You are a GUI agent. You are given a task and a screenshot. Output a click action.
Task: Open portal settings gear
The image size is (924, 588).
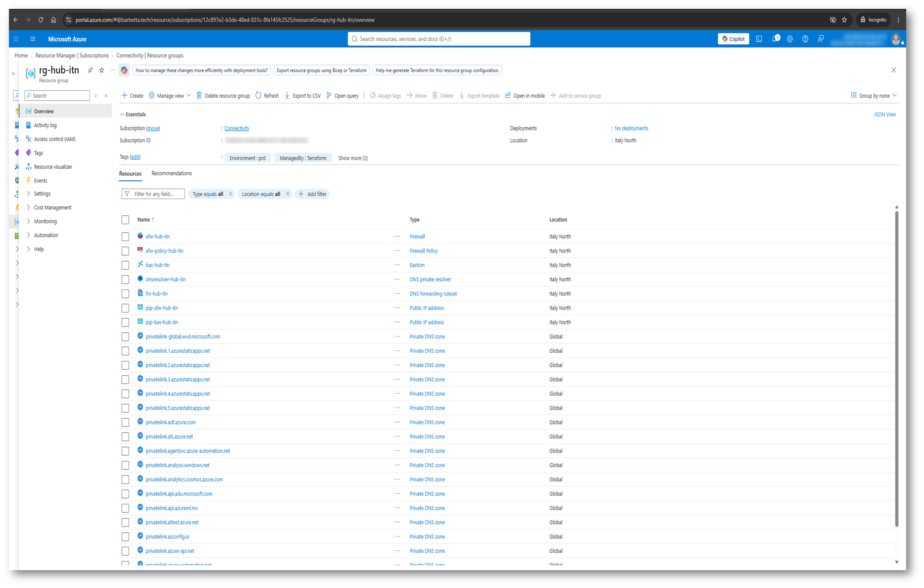pyautogui.click(x=790, y=39)
